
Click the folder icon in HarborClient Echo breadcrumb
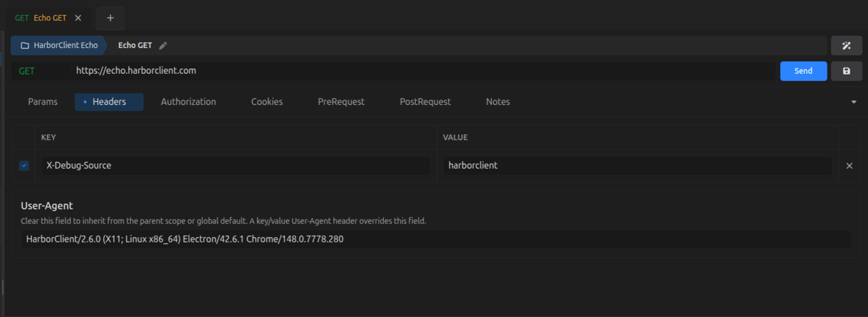(x=25, y=45)
